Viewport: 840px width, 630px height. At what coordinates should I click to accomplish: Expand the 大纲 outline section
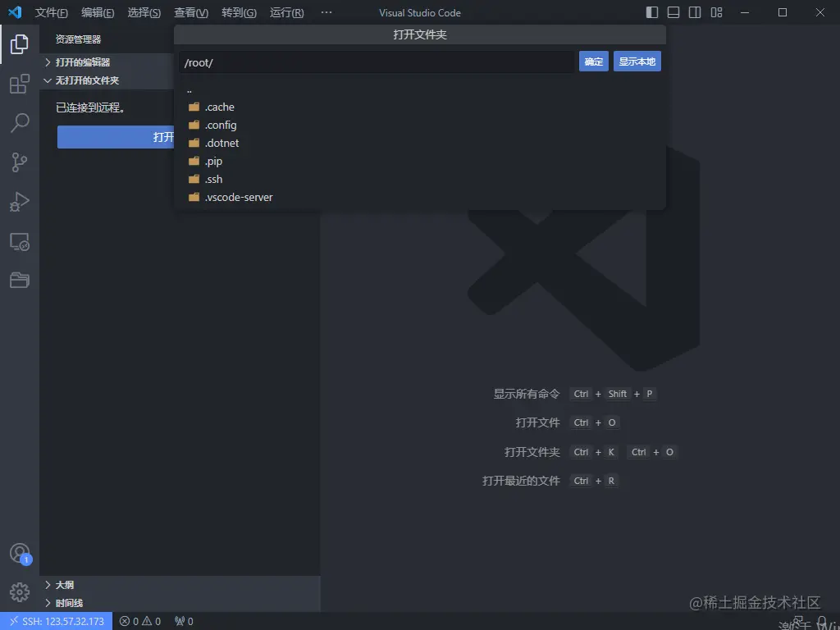click(180, 585)
